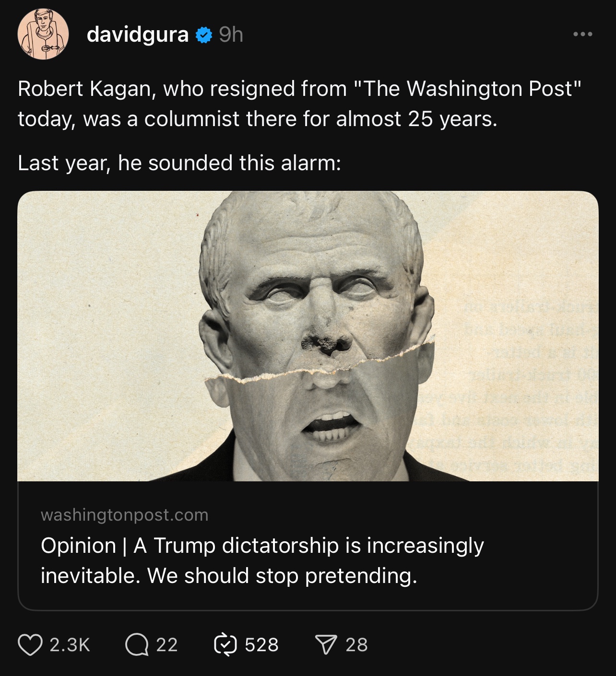Image resolution: width=616 pixels, height=676 pixels.
Task: Open the Washington Post article preview image
Action: pyautogui.click(x=308, y=336)
